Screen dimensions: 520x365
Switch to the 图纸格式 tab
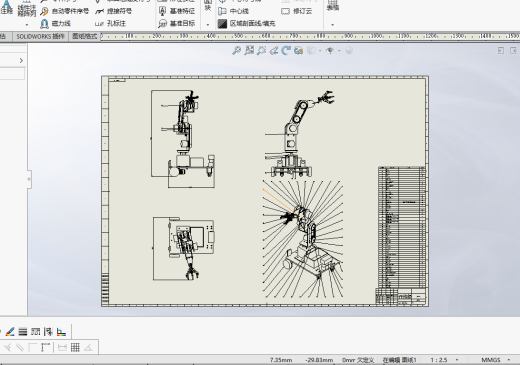[85, 36]
